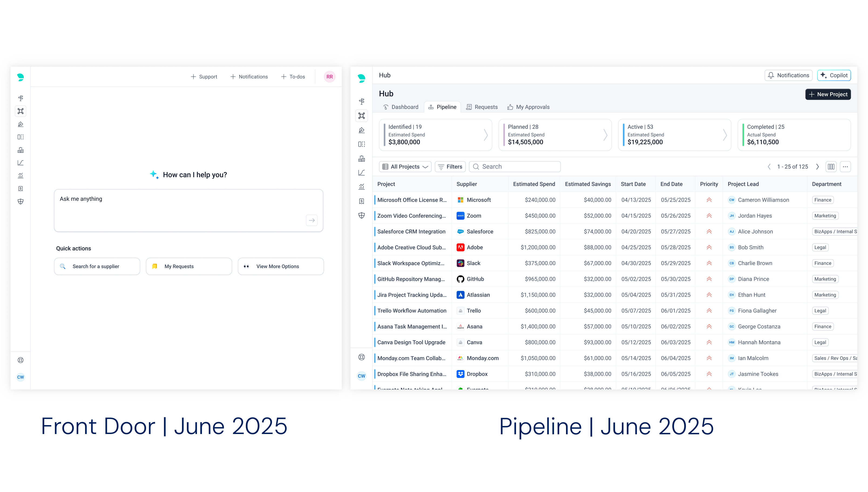Go to next page of projects

(x=817, y=167)
